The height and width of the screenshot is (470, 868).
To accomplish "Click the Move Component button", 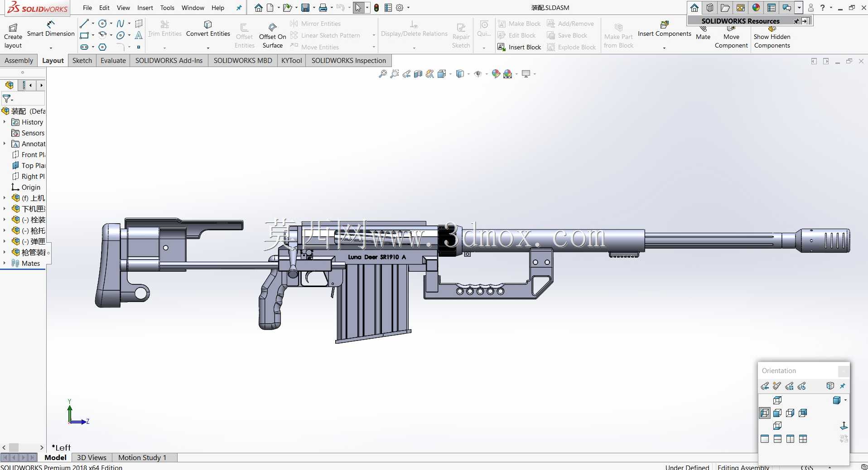I will tap(731, 37).
